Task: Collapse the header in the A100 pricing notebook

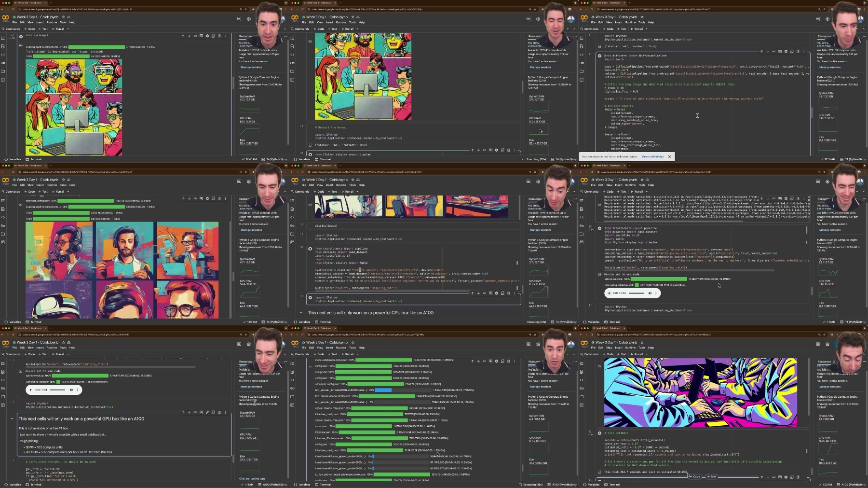Action: click(x=285, y=354)
